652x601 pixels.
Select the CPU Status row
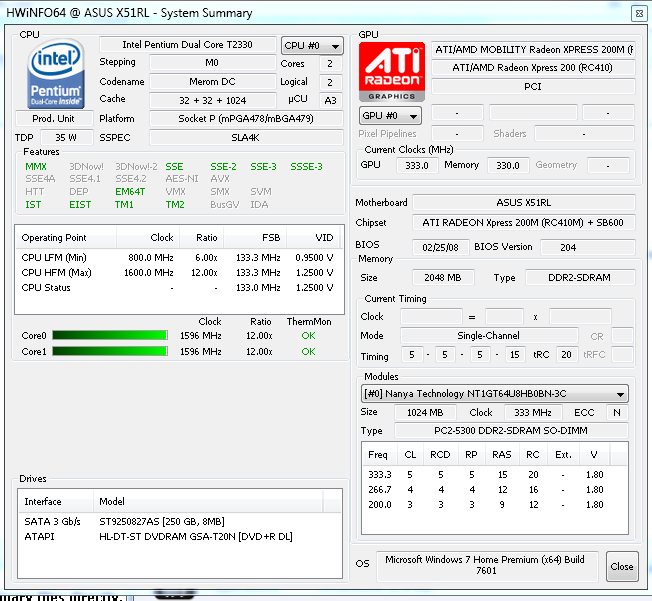[x=178, y=287]
